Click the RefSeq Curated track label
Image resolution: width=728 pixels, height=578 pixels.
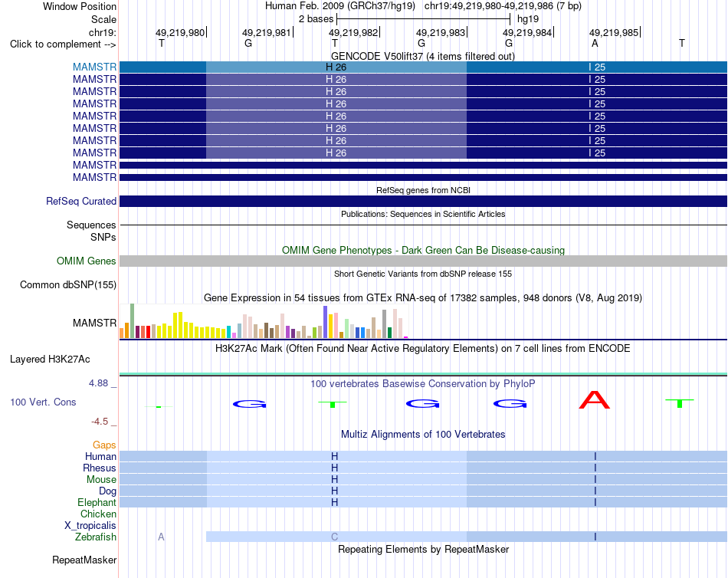tap(80, 201)
